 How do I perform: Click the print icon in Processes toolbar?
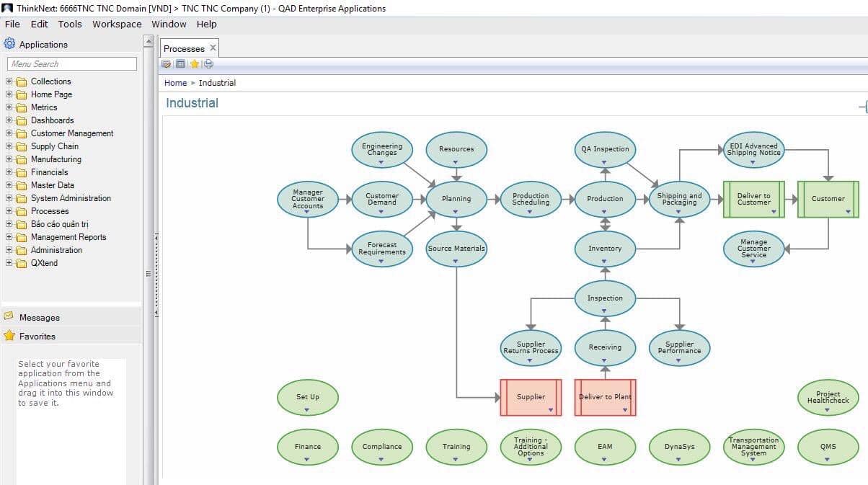click(208, 64)
